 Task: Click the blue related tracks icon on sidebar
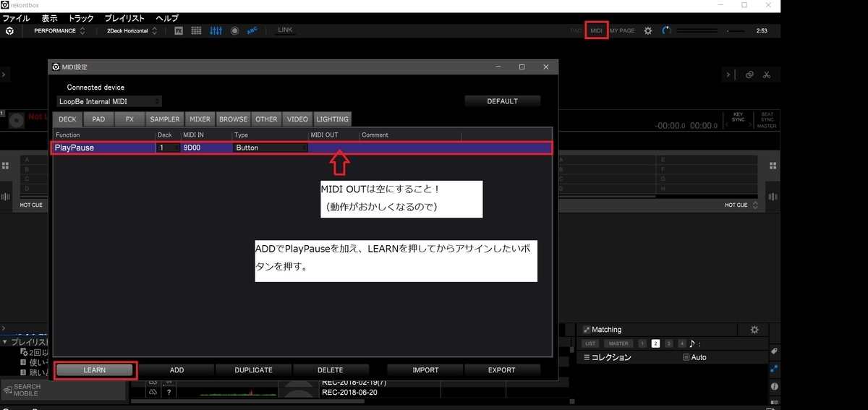click(774, 368)
